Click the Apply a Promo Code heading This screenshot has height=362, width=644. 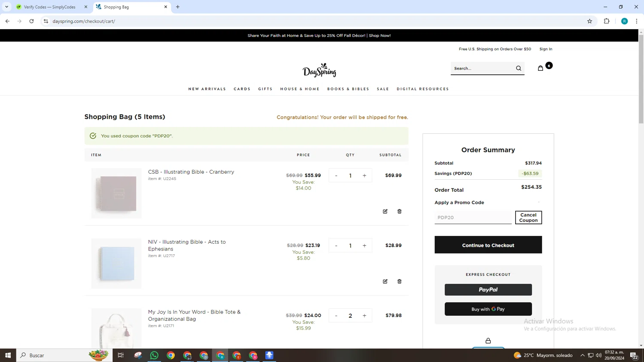click(x=459, y=202)
